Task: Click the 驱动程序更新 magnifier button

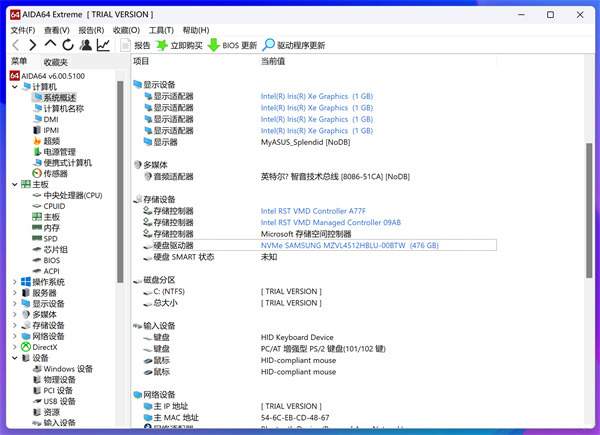Action: click(294, 45)
